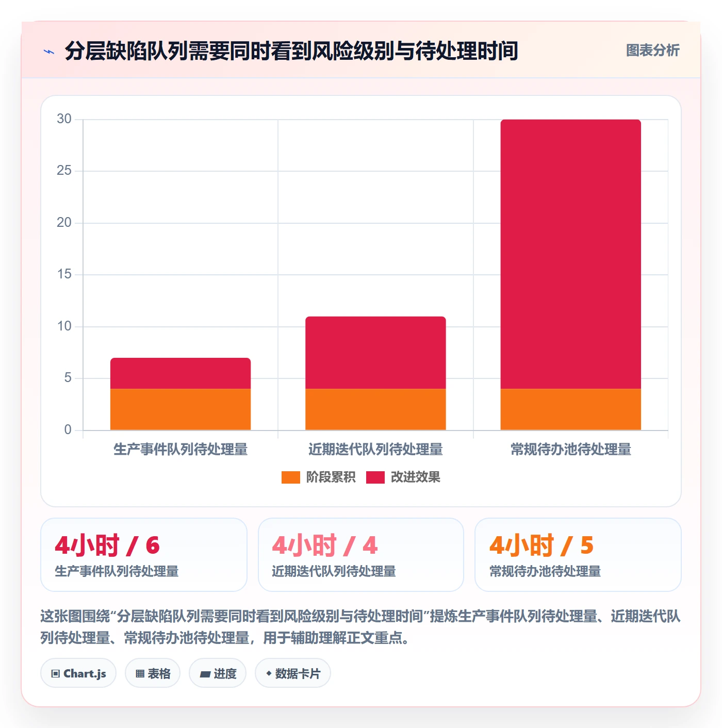Toggle the 阶段累积 legend item
Image resolution: width=722 pixels, height=728 pixels.
[x=318, y=477]
